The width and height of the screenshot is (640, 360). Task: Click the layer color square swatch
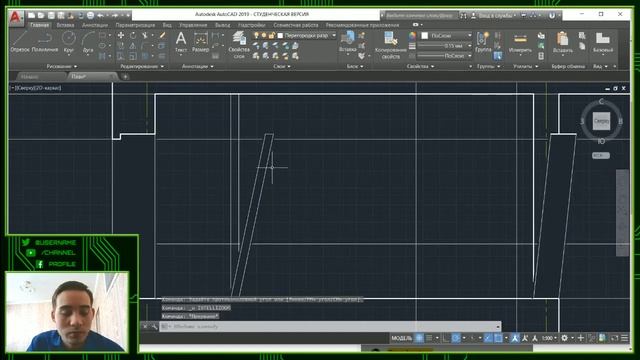pos(280,36)
